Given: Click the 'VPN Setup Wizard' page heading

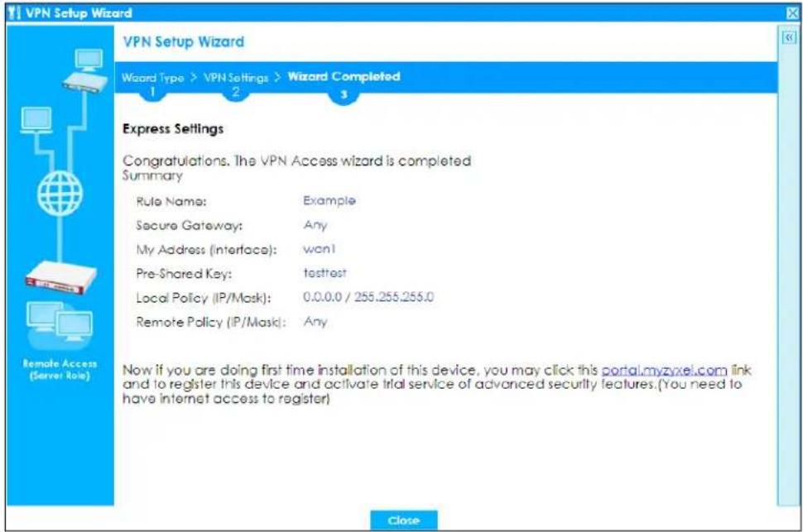Looking at the screenshot, I should coord(184,42).
